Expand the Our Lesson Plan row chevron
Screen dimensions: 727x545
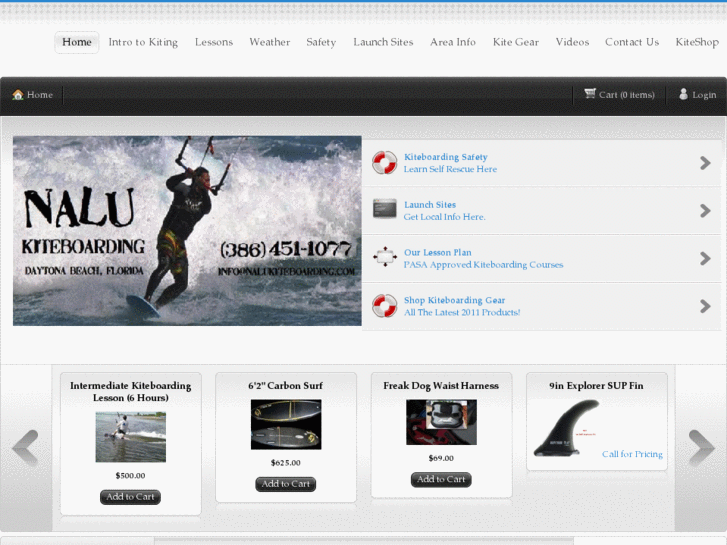(x=705, y=258)
